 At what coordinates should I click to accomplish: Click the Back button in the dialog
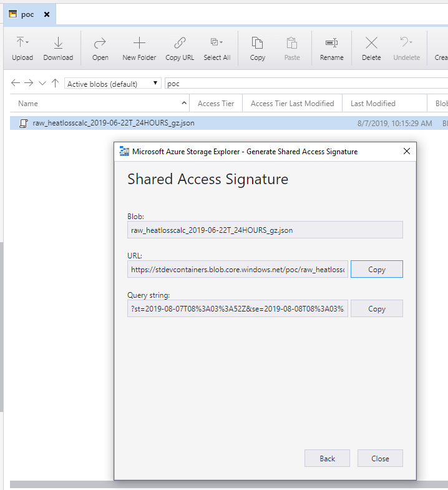(x=327, y=458)
